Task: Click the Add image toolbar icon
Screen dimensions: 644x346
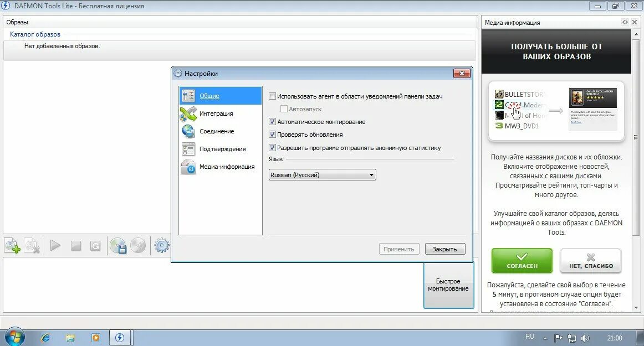Action: pyautogui.click(x=12, y=246)
